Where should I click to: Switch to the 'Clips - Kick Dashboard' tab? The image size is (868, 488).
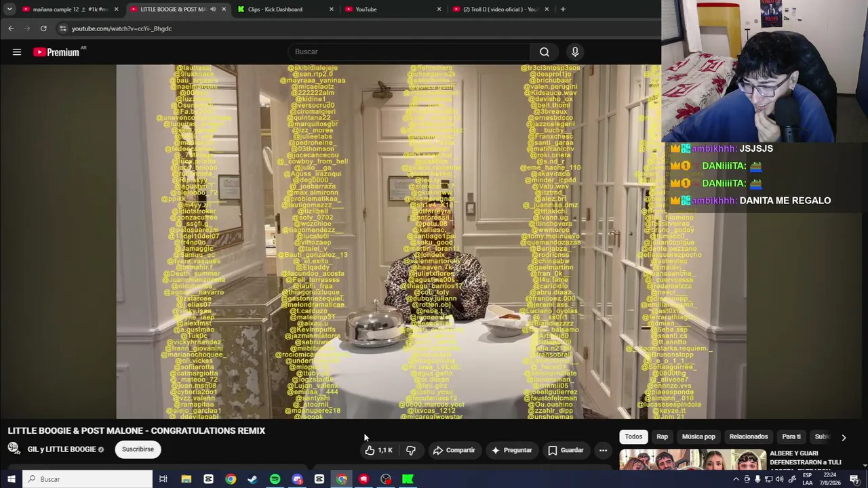click(x=285, y=9)
